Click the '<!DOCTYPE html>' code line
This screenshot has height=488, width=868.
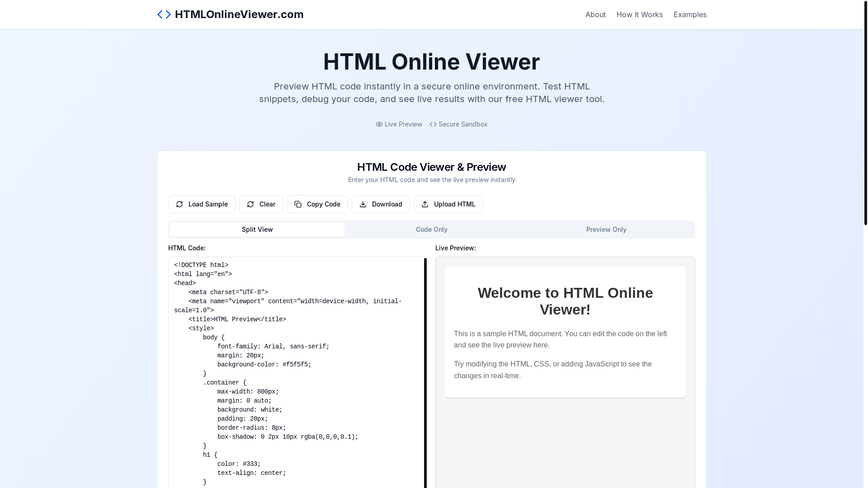[201, 265]
